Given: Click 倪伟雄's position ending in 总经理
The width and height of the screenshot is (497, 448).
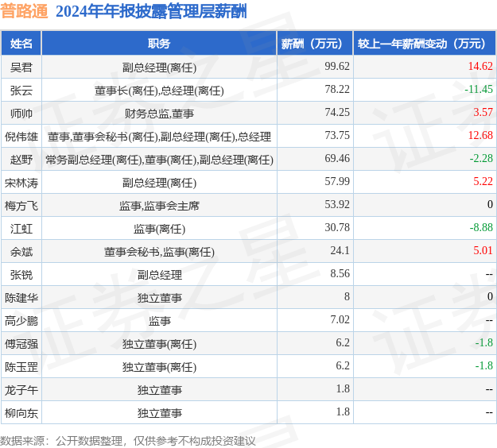Looking at the screenshot, I should tap(159, 137).
